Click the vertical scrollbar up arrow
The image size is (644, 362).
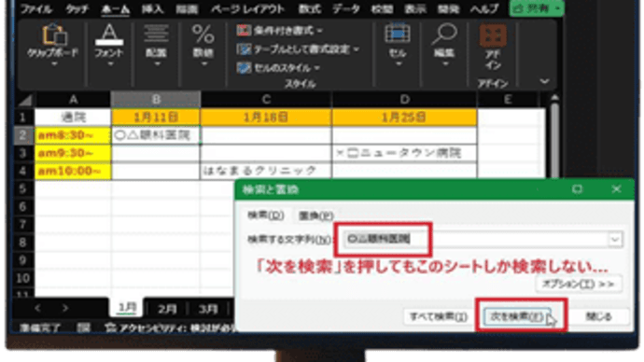click(x=554, y=98)
